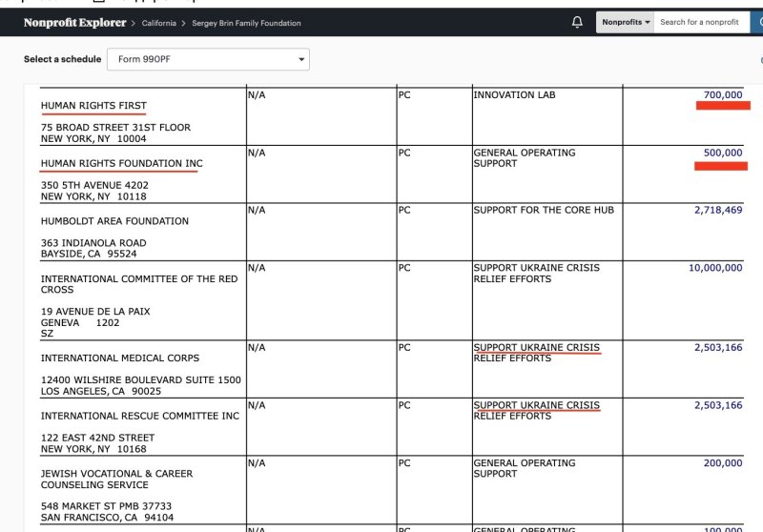Click International Medical Corps recipient name
The width and height of the screenshot is (763, 532).
click(x=120, y=358)
